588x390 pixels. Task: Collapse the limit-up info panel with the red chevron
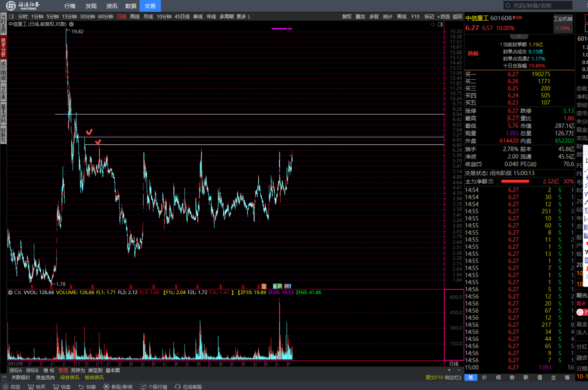click(519, 37)
